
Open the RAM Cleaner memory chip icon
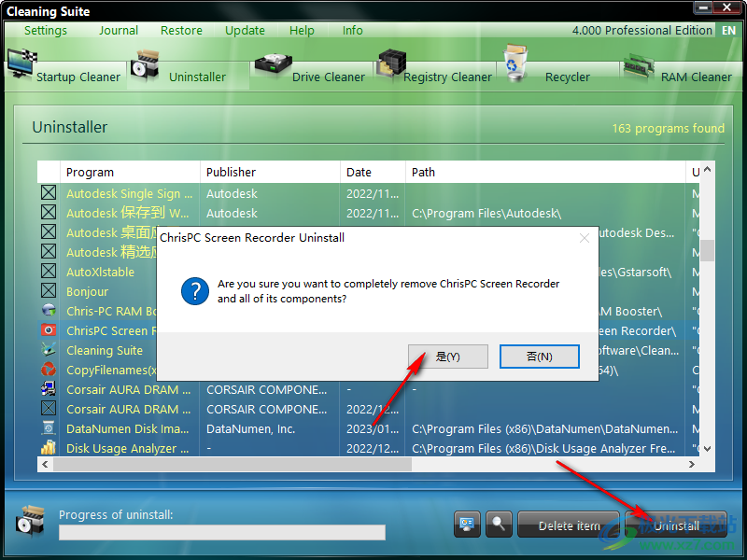coord(639,66)
